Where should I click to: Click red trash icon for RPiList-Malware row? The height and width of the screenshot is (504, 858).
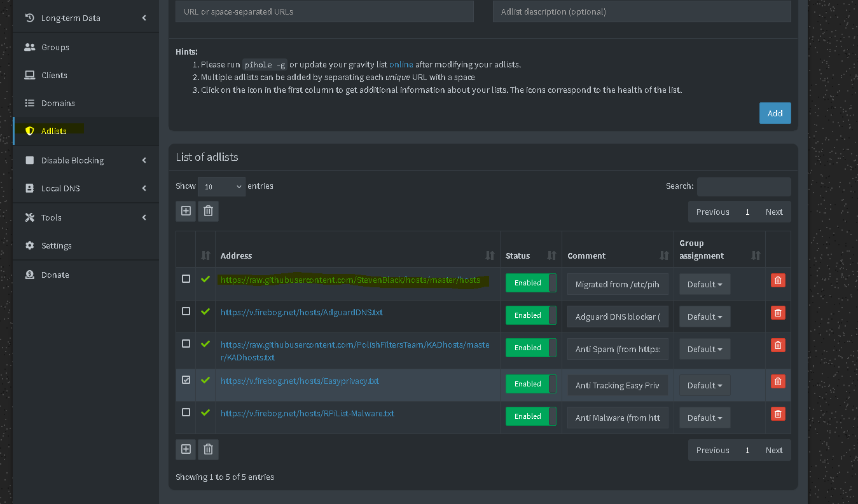(x=777, y=414)
